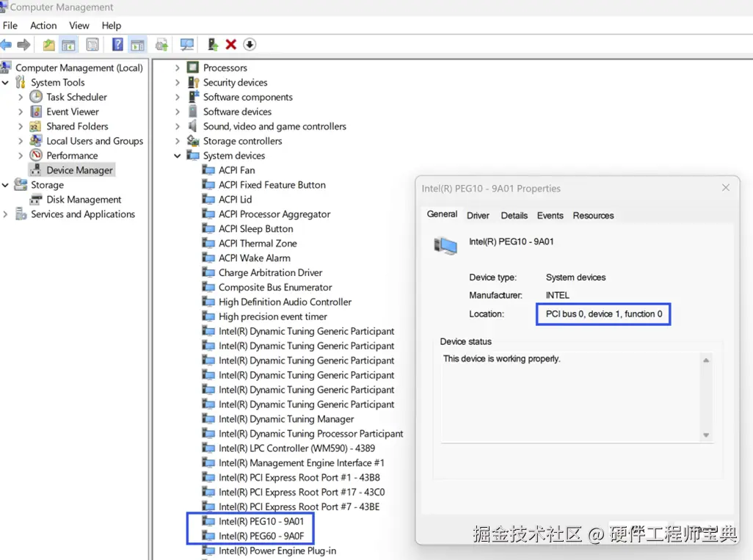The width and height of the screenshot is (753, 560).
Task: Switch to the Events tab
Action: tap(550, 216)
